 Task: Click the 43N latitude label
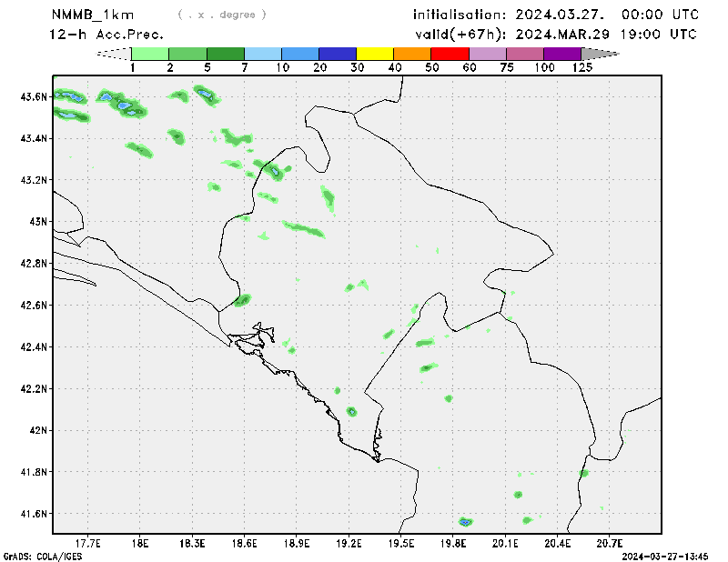click(x=38, y=222)
